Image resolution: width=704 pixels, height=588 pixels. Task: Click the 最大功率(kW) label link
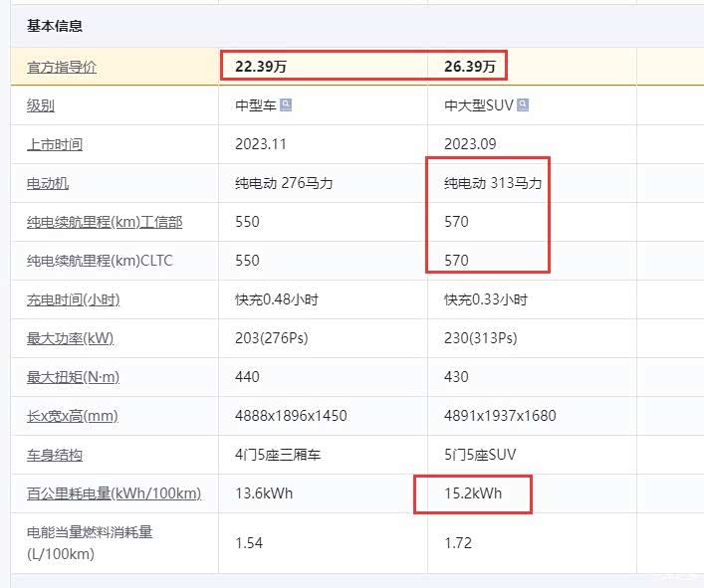coord(70,338)
